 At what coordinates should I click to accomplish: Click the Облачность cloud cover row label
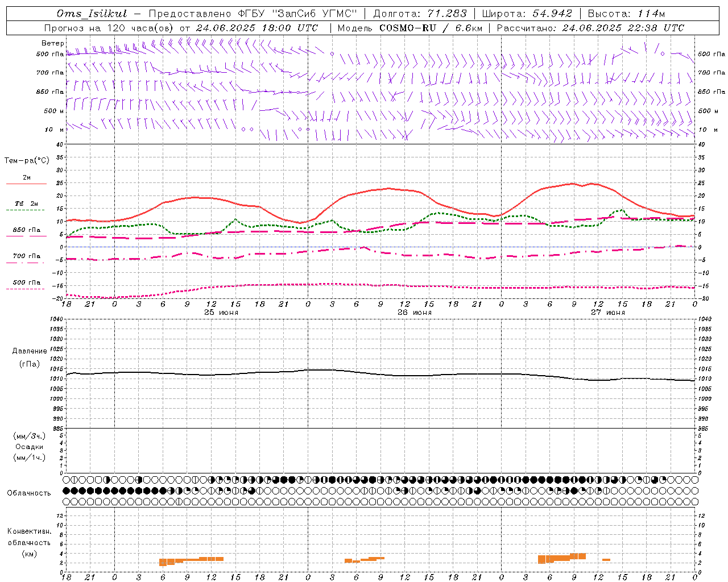[x=29, y=493]
